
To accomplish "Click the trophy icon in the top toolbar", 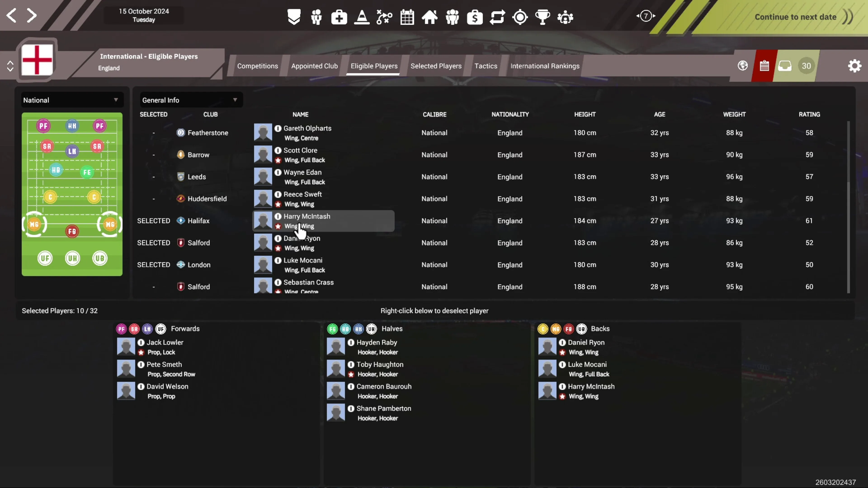I will [x=542, y=17].
